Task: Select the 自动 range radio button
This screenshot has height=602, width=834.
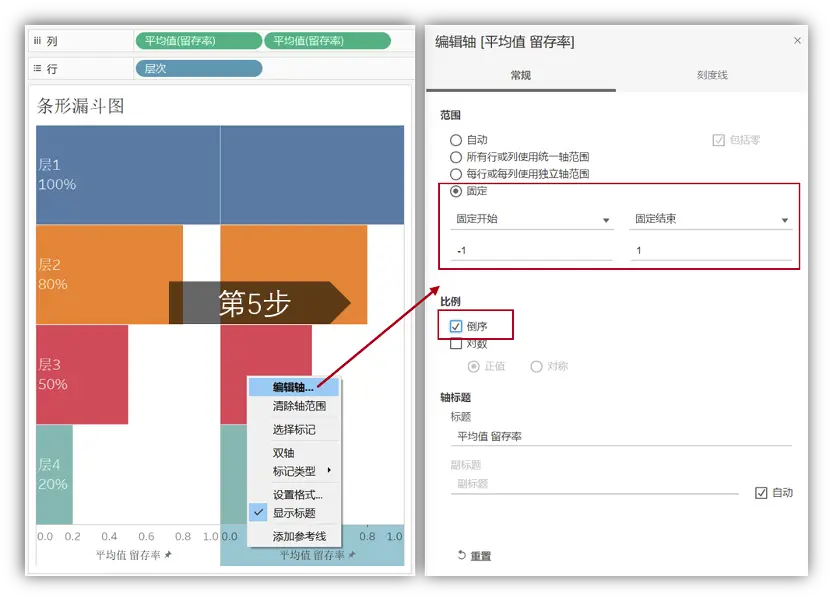Action: (x=456, y=140)
